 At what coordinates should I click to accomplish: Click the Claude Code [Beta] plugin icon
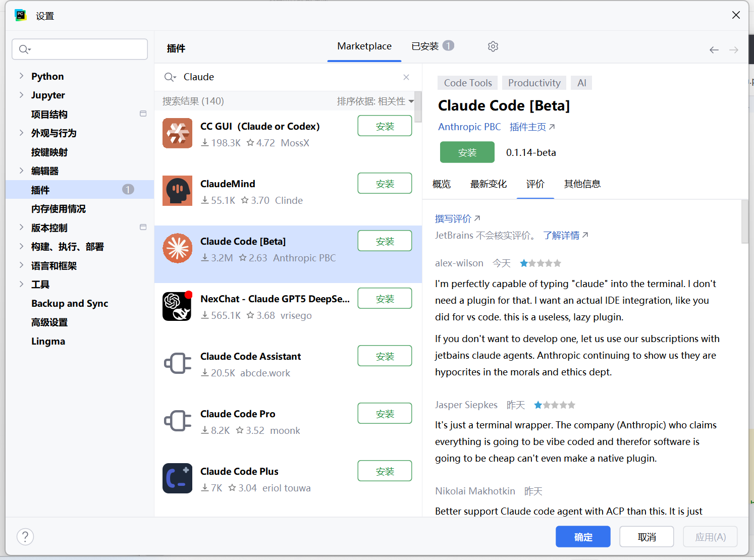[178, 248]
